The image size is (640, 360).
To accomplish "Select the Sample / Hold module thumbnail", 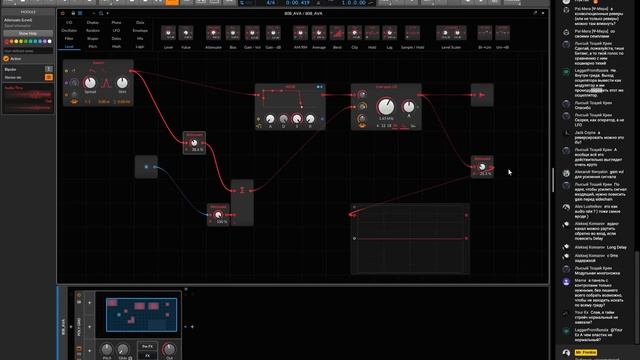I will [x=412, y=33].
